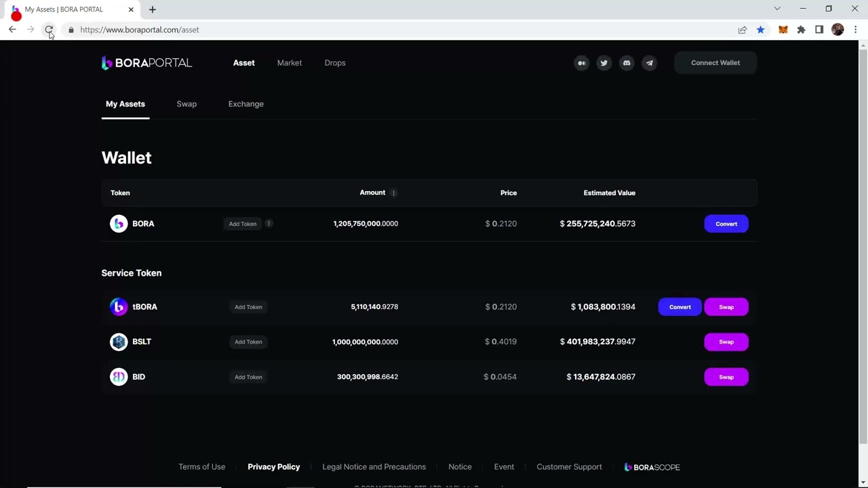Click the Connect Wallet button

(715, 63)
